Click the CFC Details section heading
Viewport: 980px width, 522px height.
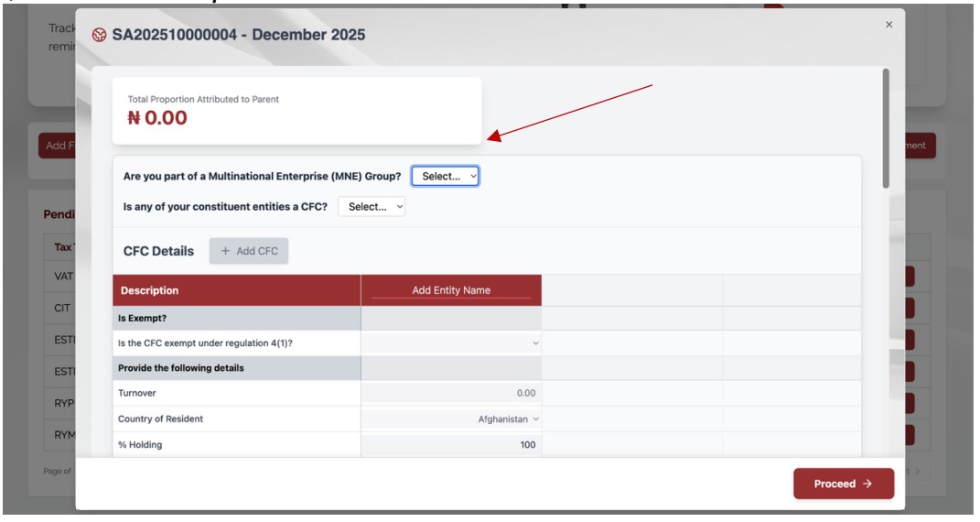(158, 251)
